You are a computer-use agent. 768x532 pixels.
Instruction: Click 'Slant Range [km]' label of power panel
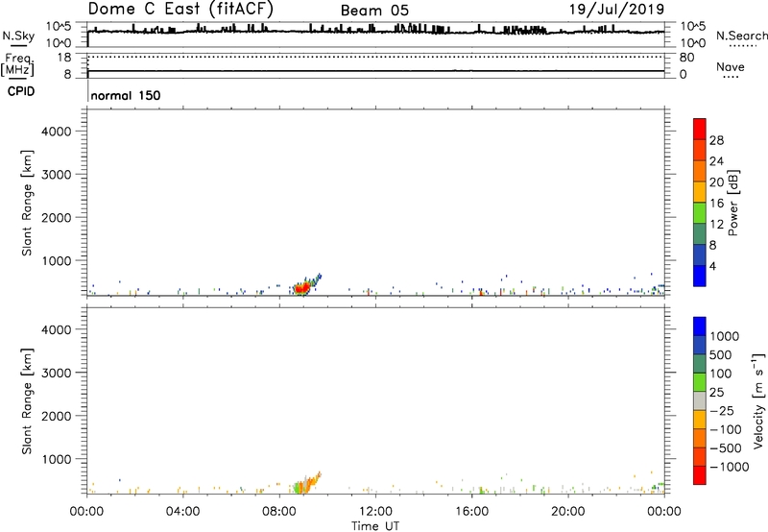pyautogui.click(x=27, y=203)
